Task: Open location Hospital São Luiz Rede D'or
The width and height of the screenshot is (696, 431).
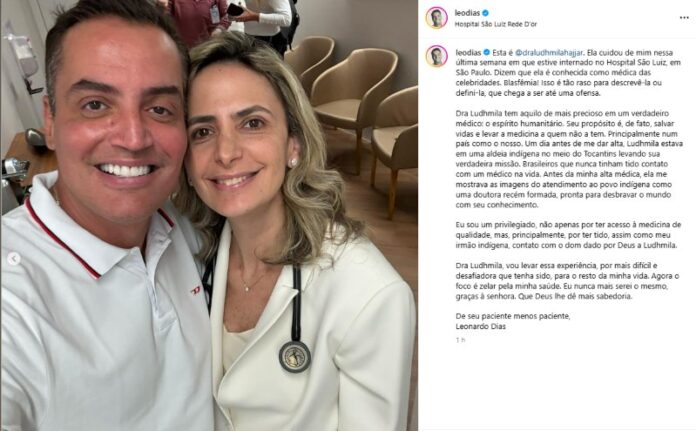Action: (x=496, y=24)
